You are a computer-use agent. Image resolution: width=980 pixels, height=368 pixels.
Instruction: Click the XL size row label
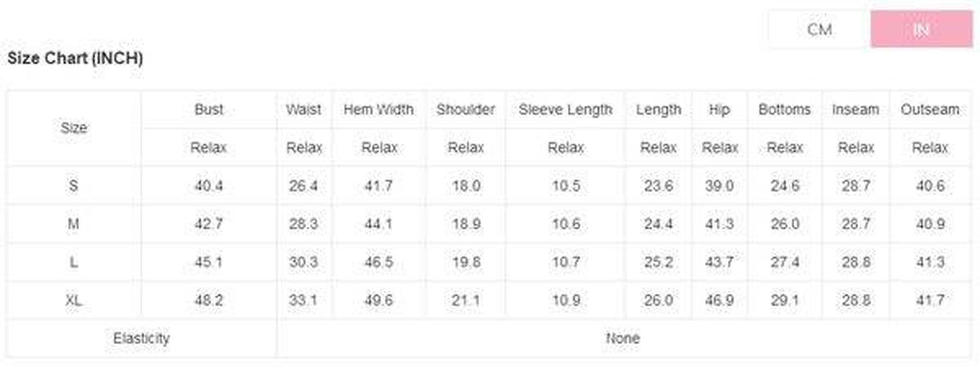point(74,300)
